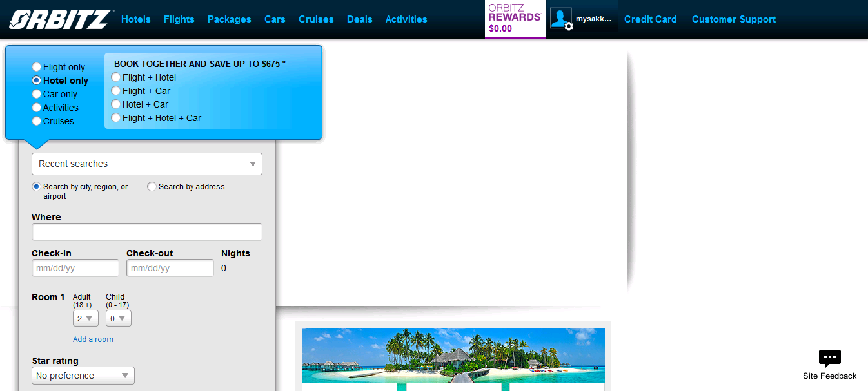Screen dimensions: 868x391
Task: Open the Credit Card link
Action: [651, 19]
